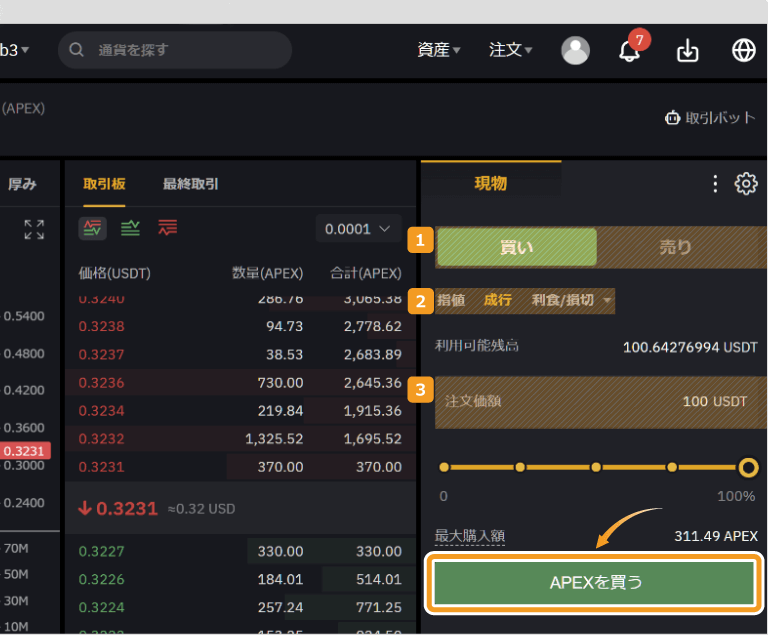
Task: Click bid price 0.3227
Action: point(101,551)
